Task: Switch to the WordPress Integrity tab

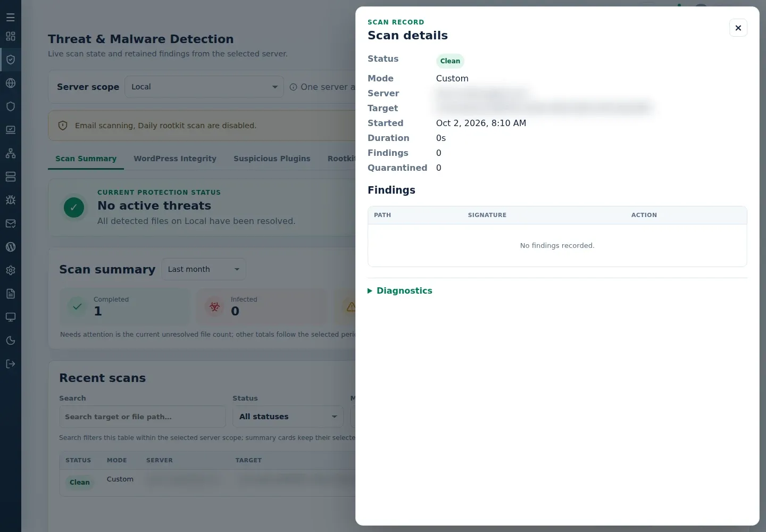Action: pos(175,159)
